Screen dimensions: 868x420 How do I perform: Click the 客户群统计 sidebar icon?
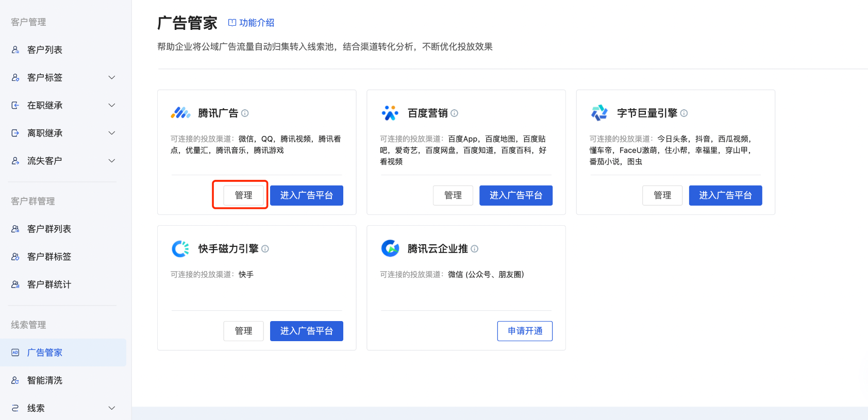(15, 284)
